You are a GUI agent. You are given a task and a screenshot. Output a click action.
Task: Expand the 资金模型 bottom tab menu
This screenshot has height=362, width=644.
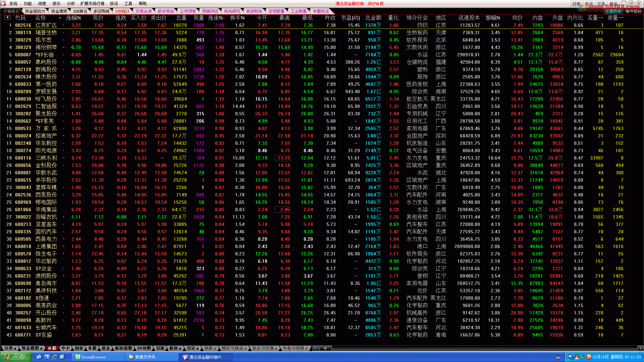32,348
